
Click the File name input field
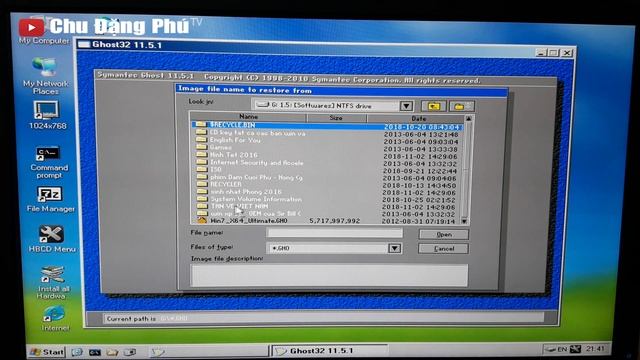pyautogui.click(x=334, y=233)
